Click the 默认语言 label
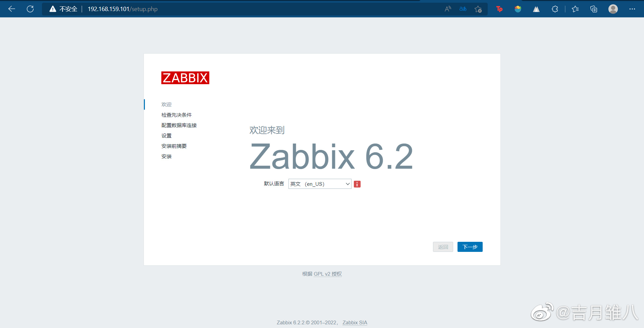 point(274,184)
